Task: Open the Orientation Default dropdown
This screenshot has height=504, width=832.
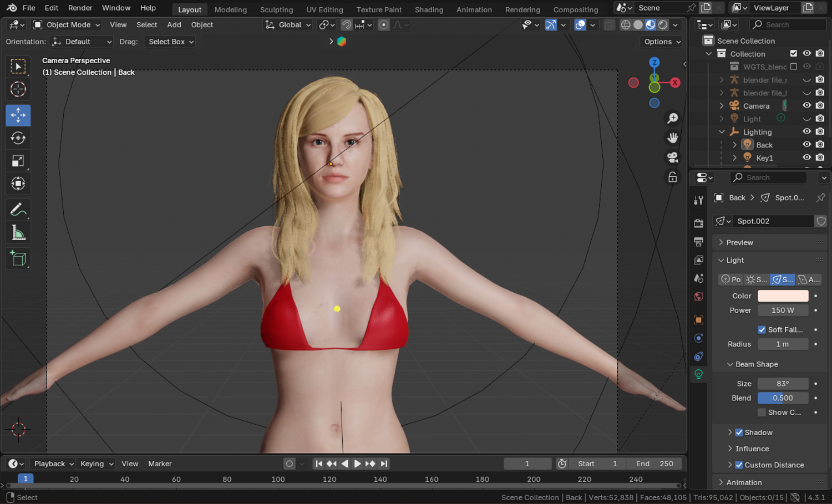Action: point(82,42)
